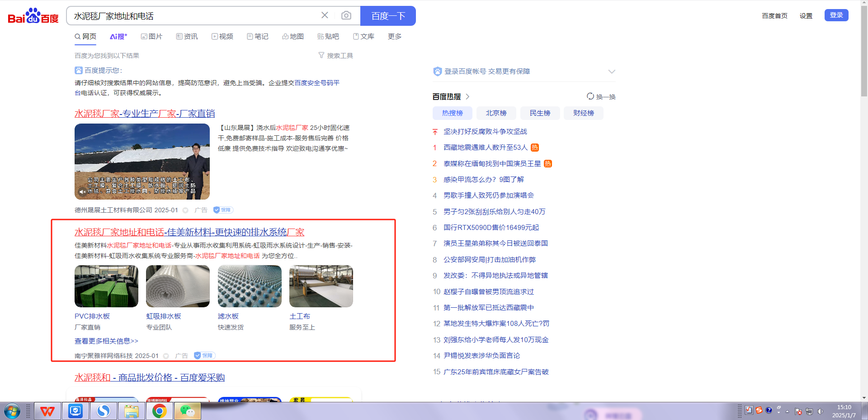Screen dimensions: 868x420
Task: Click the 虹吸排水板 product thumbnail
Action: 178,286
